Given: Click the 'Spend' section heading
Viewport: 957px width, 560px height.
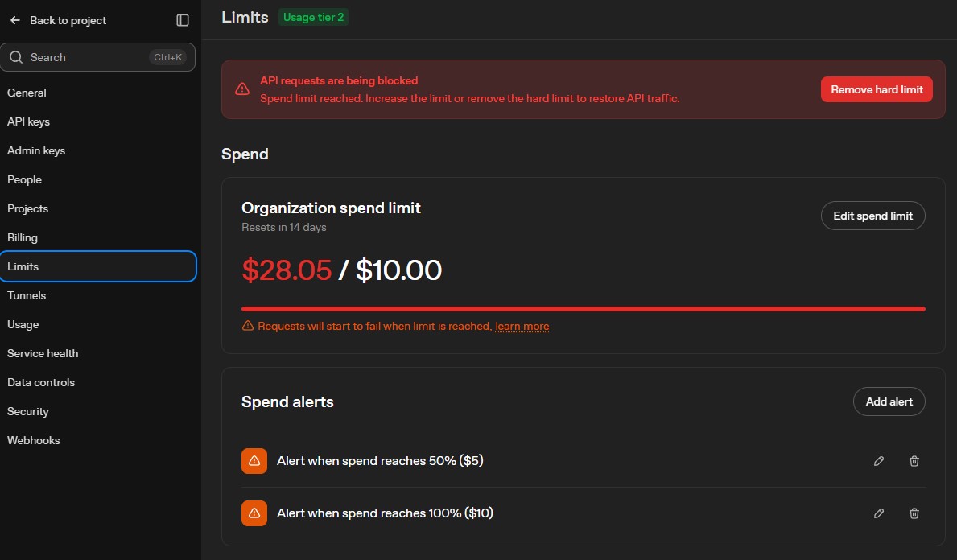Looking at the screenshot, I should (x=245, y=154).
